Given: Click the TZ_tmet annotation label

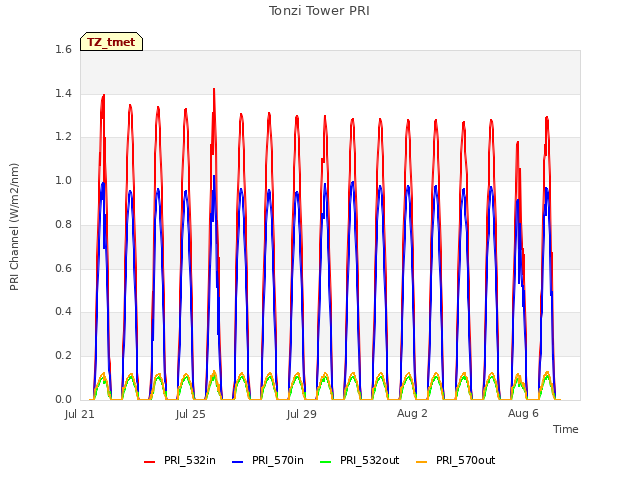Looking at the screenshot, I should (111, 42).
